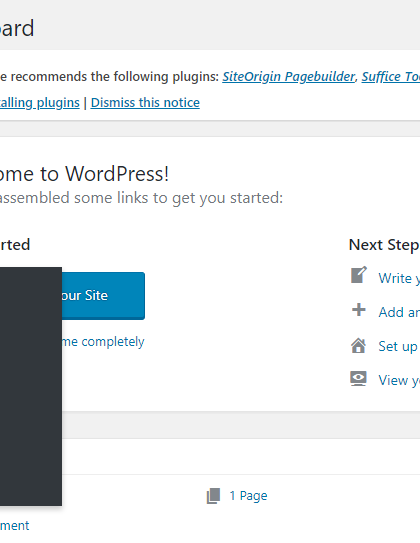Follow the View your site link
The width and height of the screenshot is (420, 543).
point(399,380)
